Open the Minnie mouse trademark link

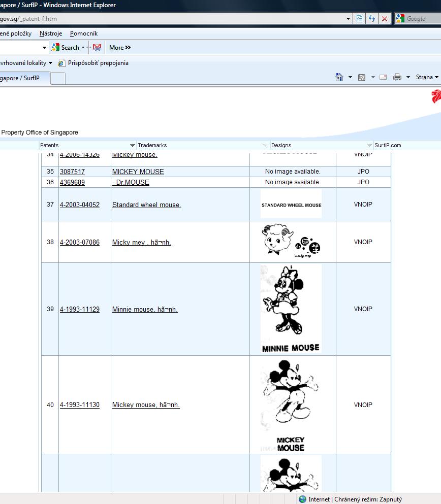pyautogui.click(x=145, y=309)
